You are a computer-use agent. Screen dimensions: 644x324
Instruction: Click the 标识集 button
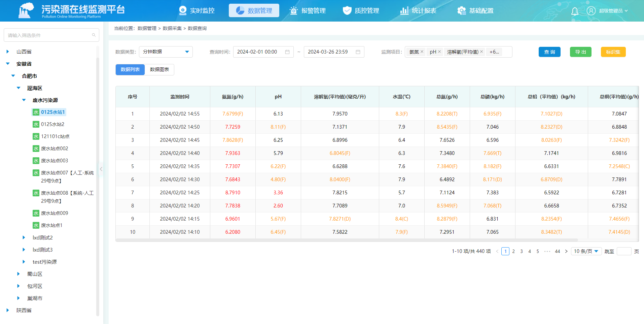point(613,52)
